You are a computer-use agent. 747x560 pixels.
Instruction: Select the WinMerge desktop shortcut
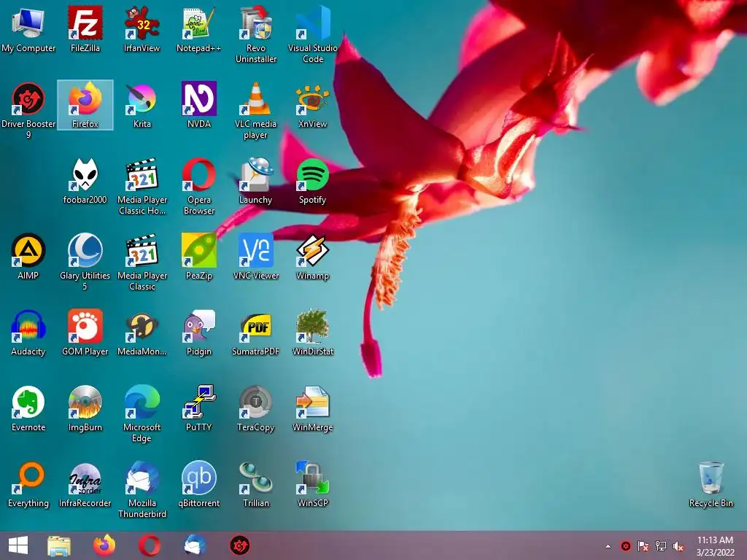pyautogui.click(x=312, y=408)
